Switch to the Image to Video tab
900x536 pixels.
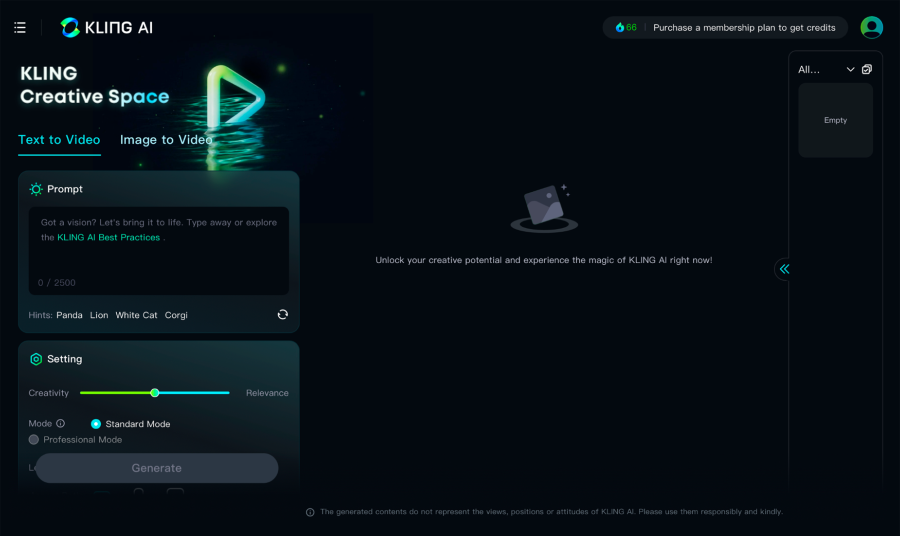166,140
